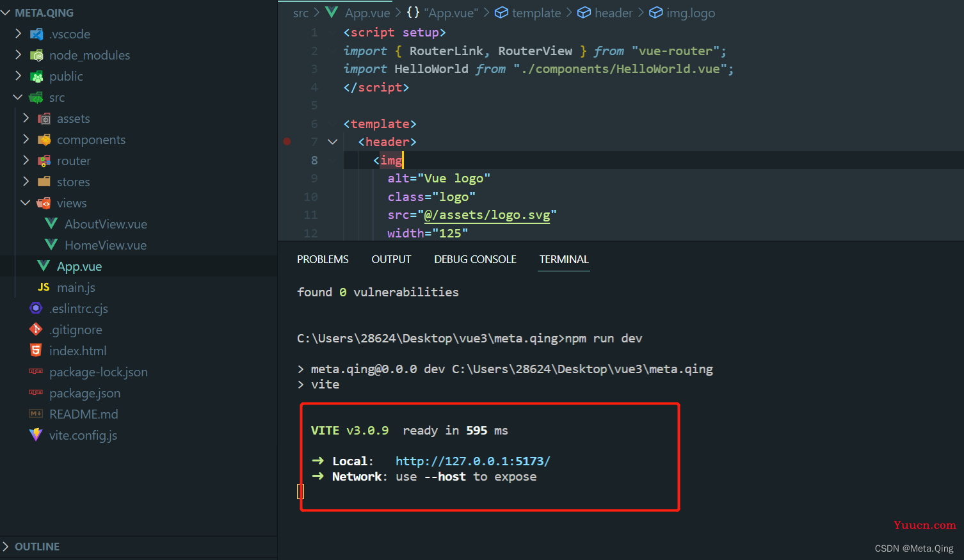
Task: Click the git icon of .gitignore
Action: [x=36, y=329]
